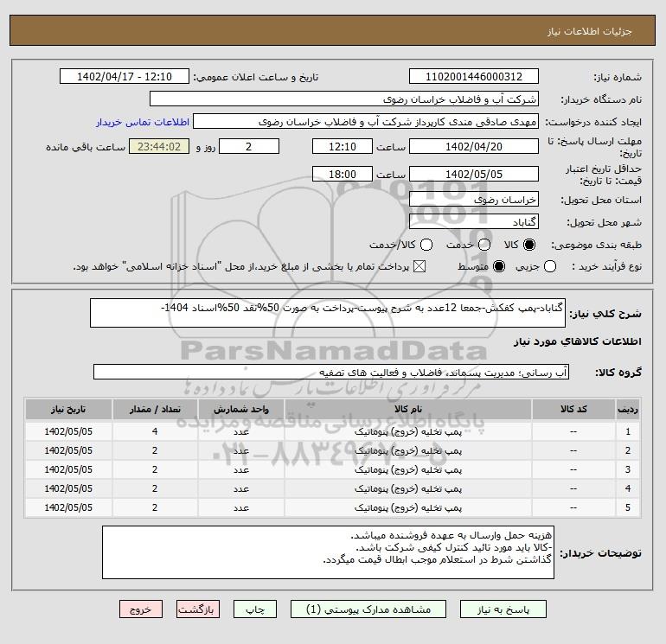The height and width of the screenshot is (644, 666).
Task: Click the response deadline date 1402/04/20 field
Action: click(474, 146)
